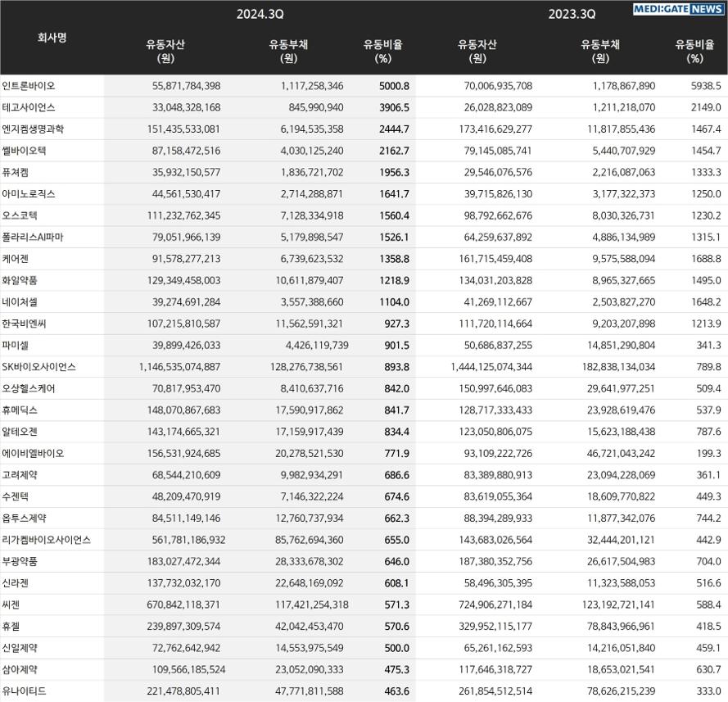Click company name 삼아제약
This screenshot has height=702, width=728.
20,669
